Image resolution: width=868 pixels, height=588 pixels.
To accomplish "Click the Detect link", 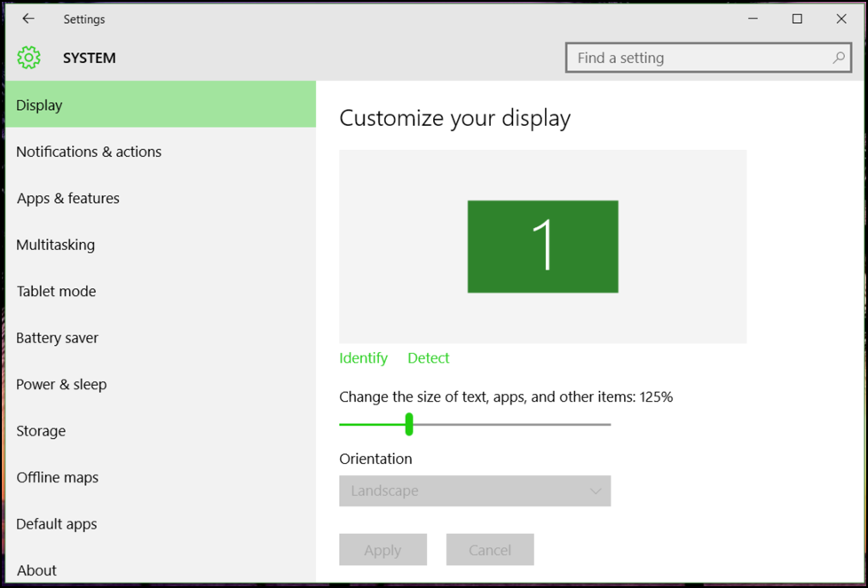I will tap(428, 357).
